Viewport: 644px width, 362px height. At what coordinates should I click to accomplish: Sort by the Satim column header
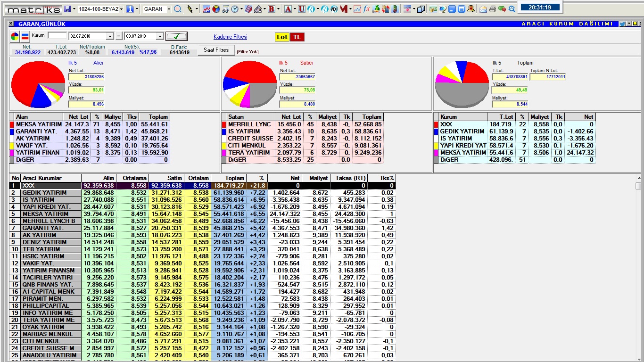[166, 178]
